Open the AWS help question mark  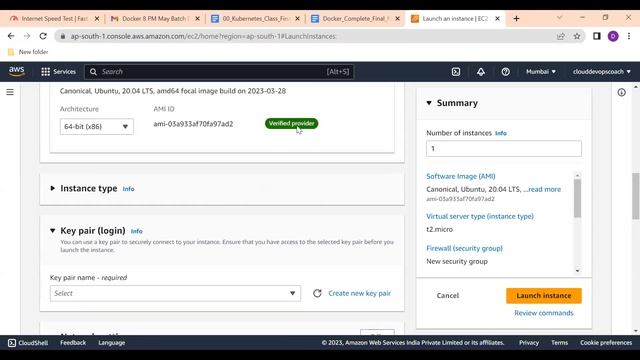tap(505, 71)
